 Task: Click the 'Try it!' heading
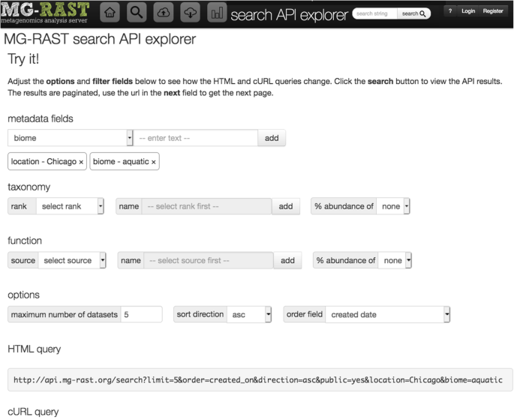click(x=23, y=59)
